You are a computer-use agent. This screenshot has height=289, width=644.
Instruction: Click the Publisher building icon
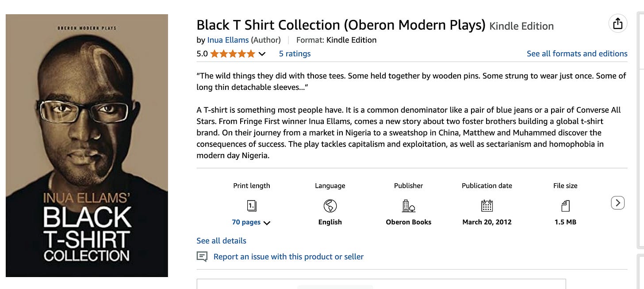pos(409,206)
